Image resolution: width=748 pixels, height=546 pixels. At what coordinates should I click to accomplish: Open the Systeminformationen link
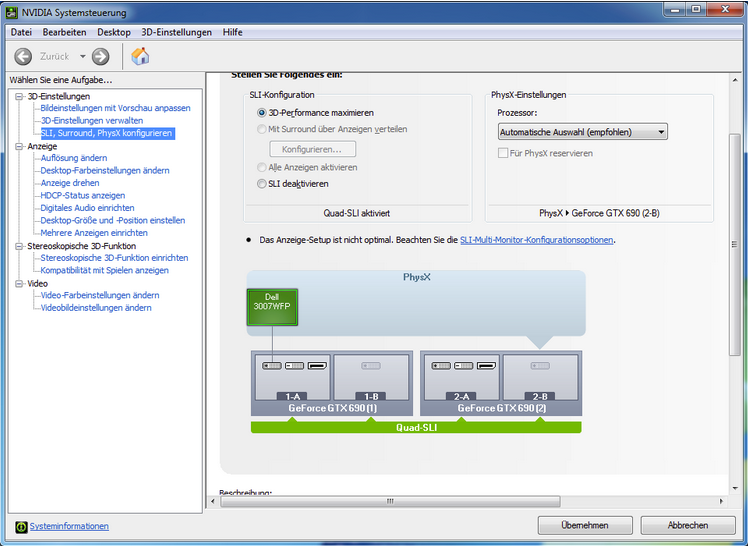69,526
